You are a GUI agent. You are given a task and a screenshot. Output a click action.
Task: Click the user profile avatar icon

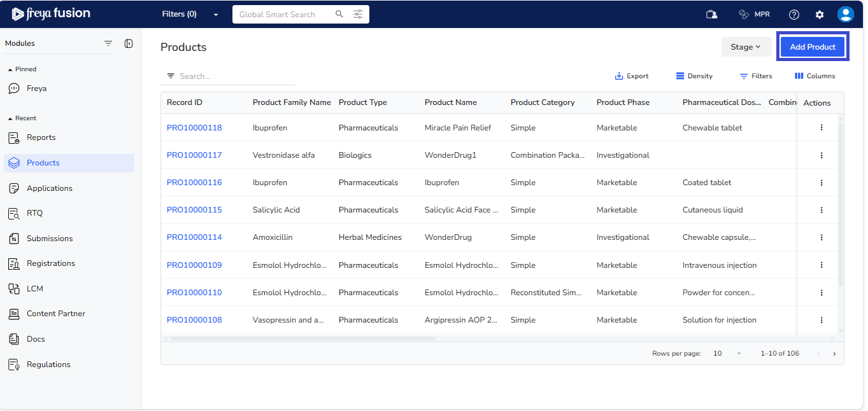tap(845, 15)
